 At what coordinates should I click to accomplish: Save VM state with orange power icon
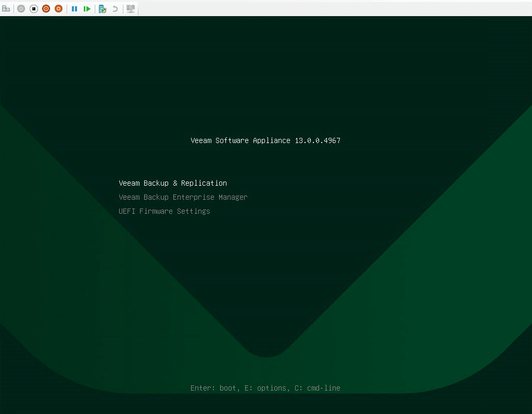pos(58,9)
